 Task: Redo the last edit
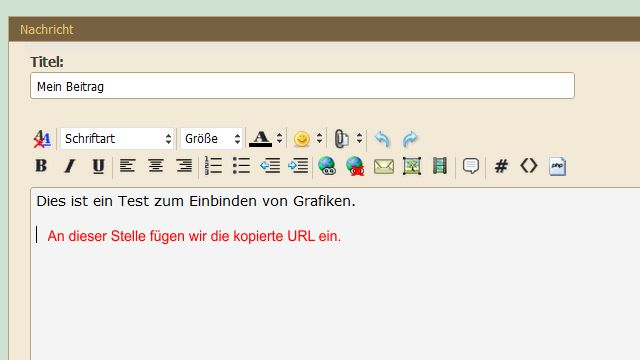(410, 139)
